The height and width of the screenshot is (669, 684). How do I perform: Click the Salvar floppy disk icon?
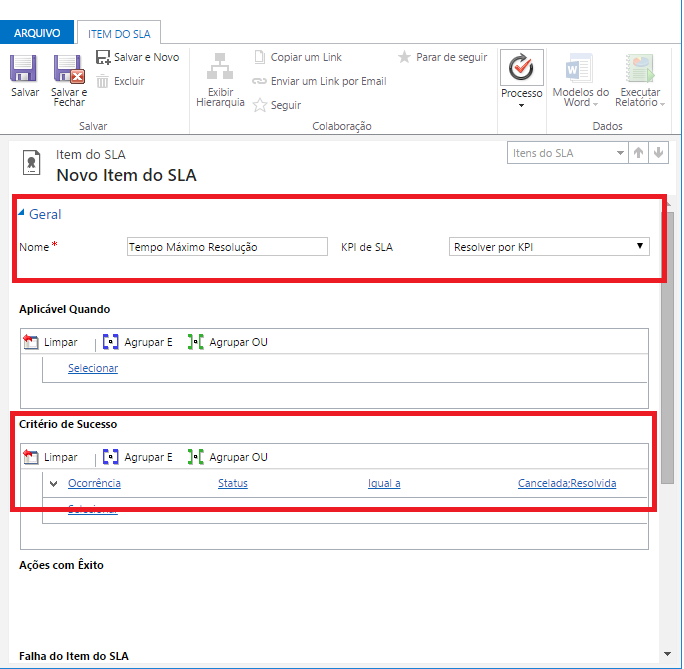(x=24, y=68)
